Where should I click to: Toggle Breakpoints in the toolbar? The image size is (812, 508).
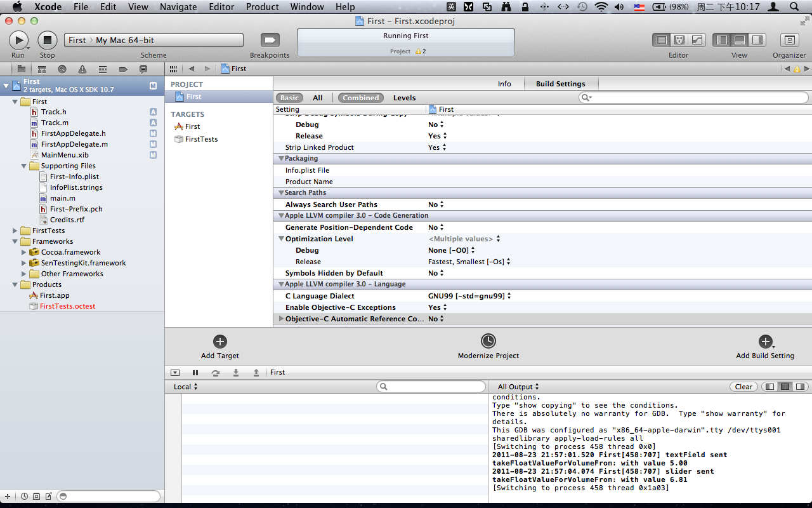pyautogui.click(x=270, y=40)
